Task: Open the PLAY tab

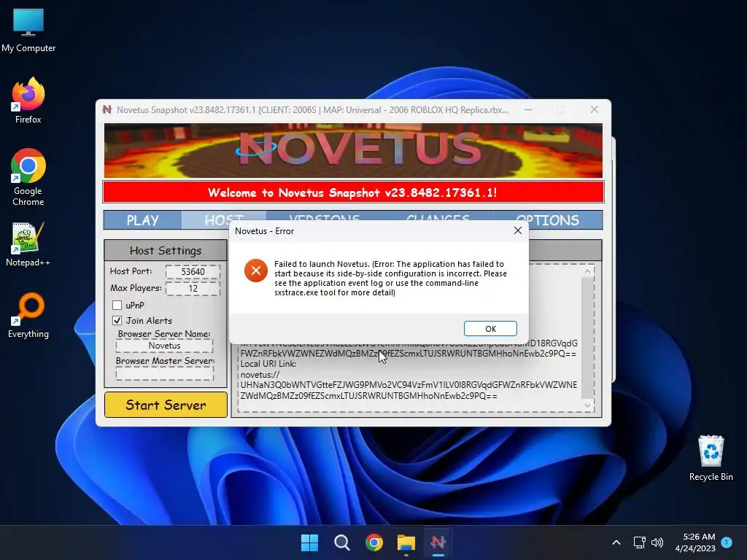Action: [x=142, y=220]
